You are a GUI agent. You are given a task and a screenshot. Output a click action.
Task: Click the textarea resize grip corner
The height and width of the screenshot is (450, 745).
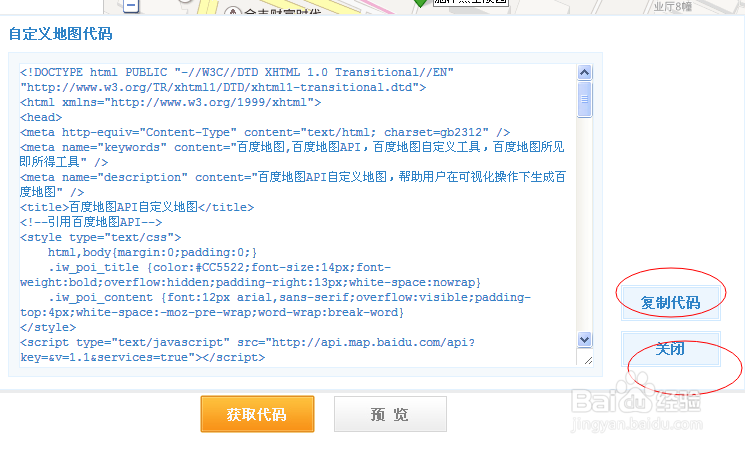coord(588,361)
